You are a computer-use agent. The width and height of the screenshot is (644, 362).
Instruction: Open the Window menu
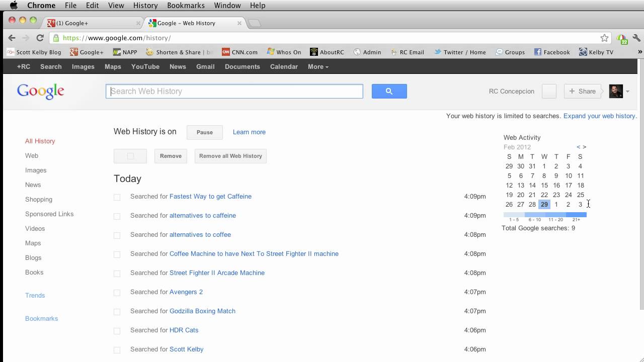pyautogui.click(x=227, y=6)
